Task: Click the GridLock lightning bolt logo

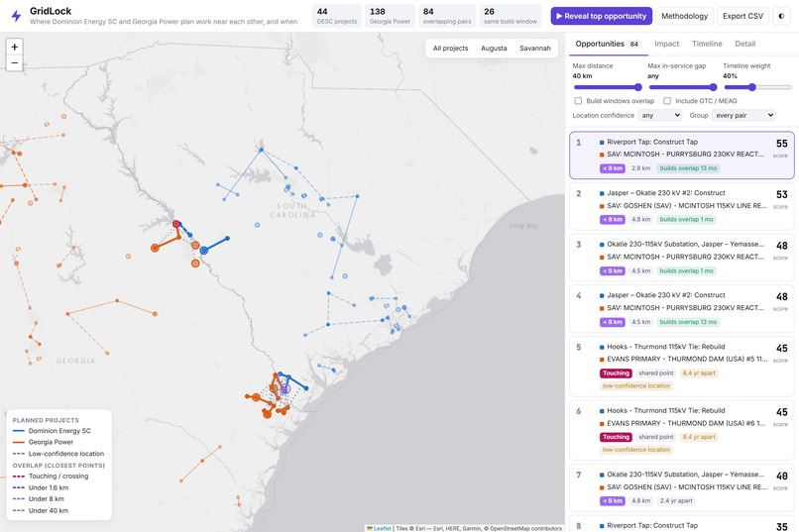Action: [16, 16]
